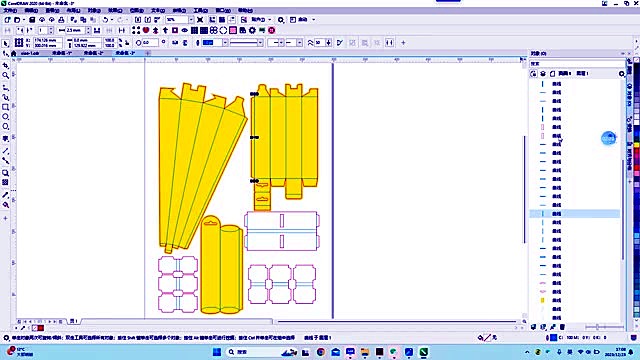The image size is (640, 360).
Task: Click the Full-screen preview icon
Action: pos(200,20)
